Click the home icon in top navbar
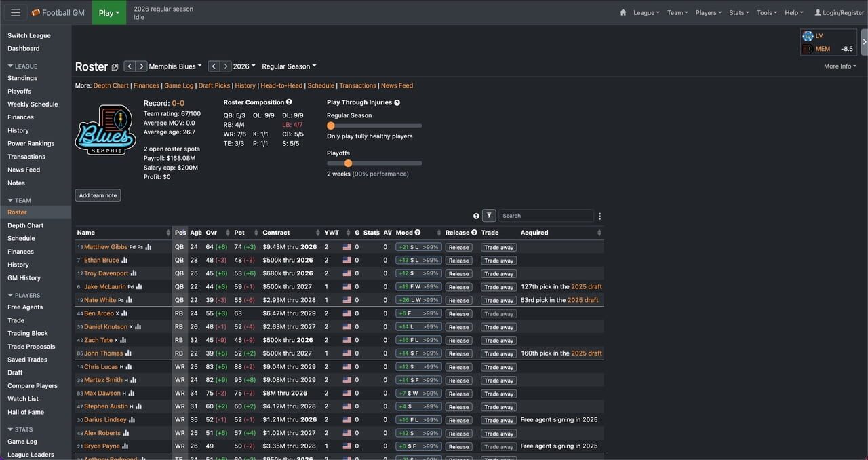868x460 pixels. tap(623, 12)
